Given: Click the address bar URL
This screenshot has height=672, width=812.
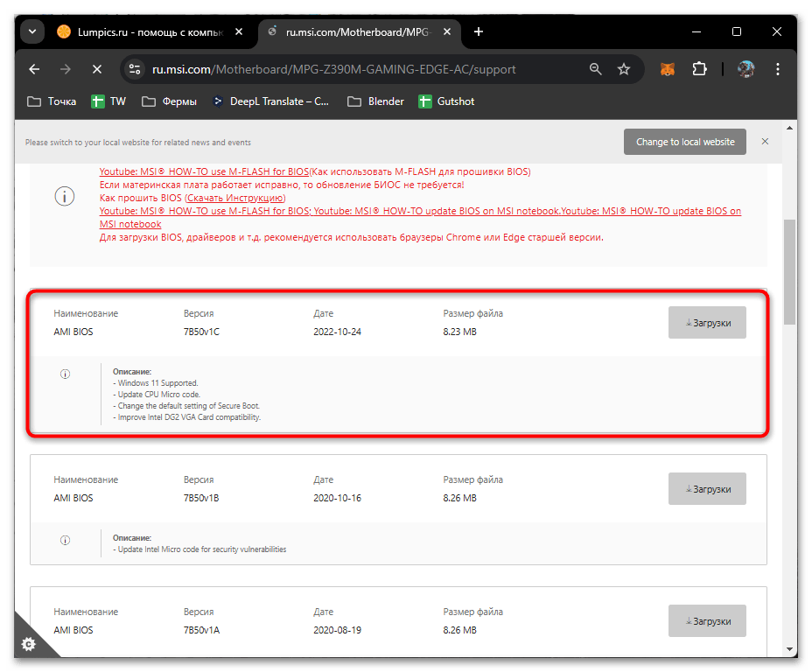Looking at the screenshot, I should point(333,69).
